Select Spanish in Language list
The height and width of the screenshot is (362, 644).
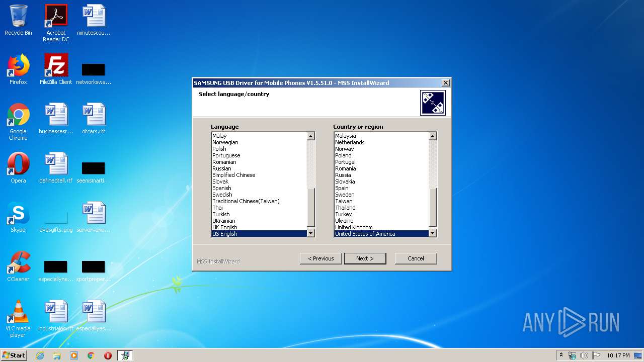coord(259,188)
